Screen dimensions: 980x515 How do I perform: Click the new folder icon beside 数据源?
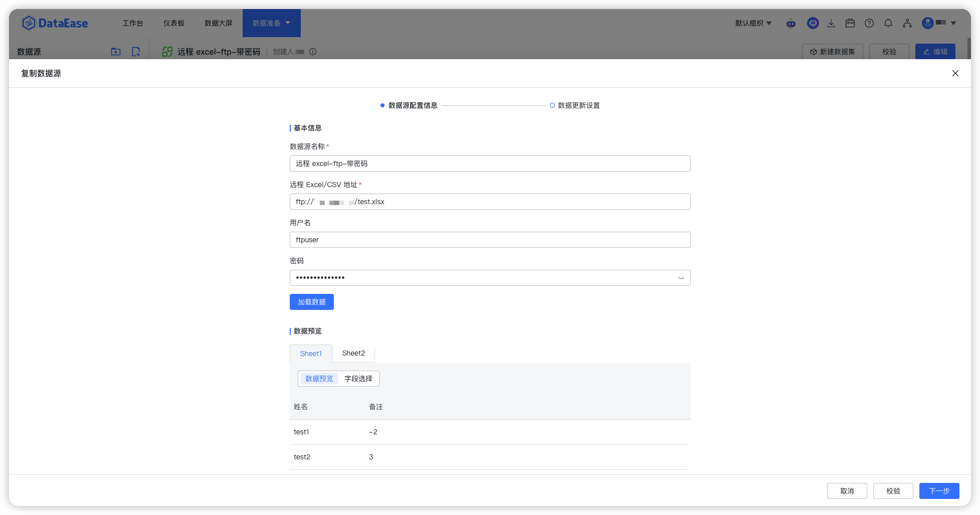click(116, 52)
